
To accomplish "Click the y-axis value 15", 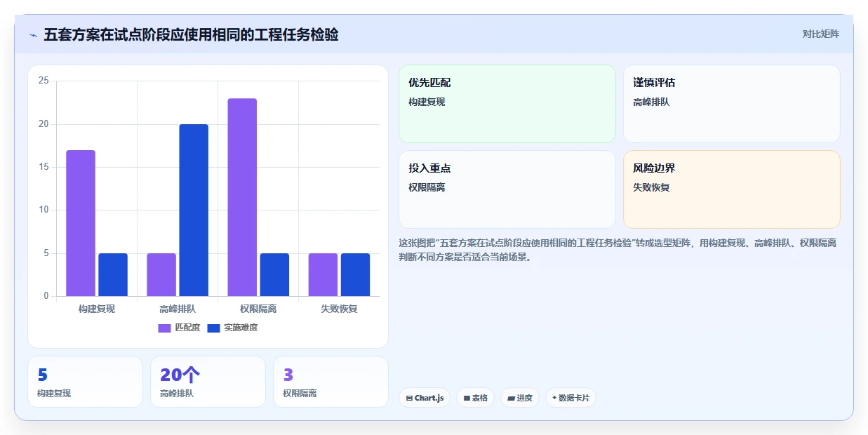I will [x=44, y=167].
